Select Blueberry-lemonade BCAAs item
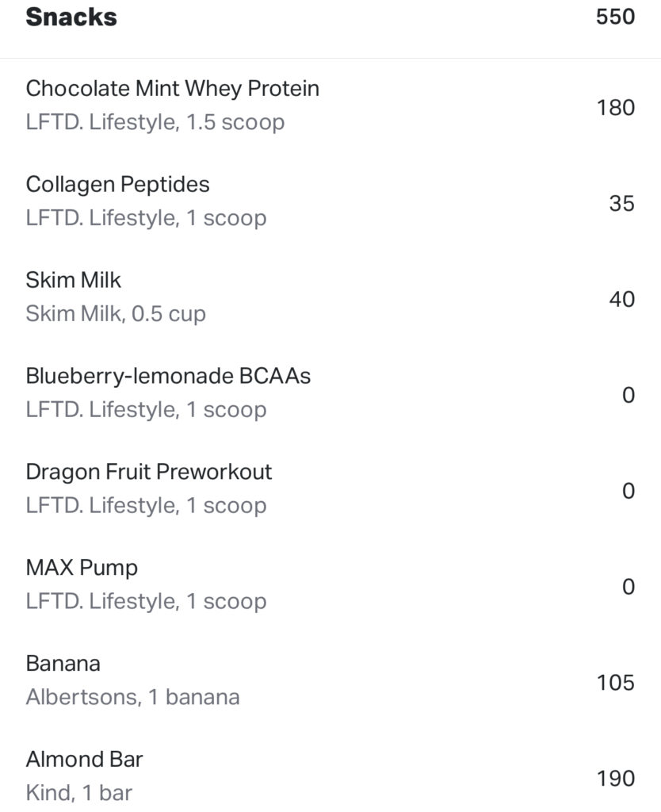This screenshot has height=812, width=661. (x=330, y=393)
